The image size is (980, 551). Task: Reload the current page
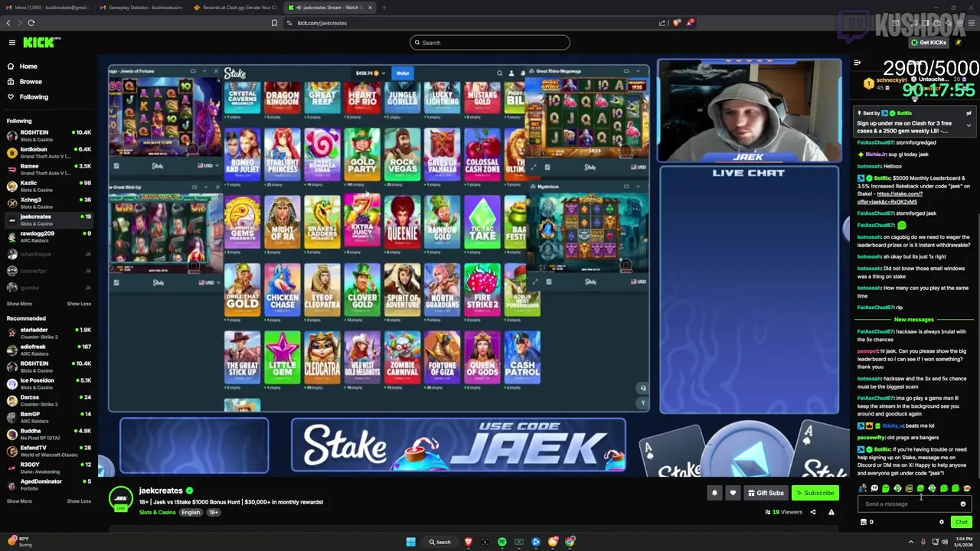[x=31, y=23]
